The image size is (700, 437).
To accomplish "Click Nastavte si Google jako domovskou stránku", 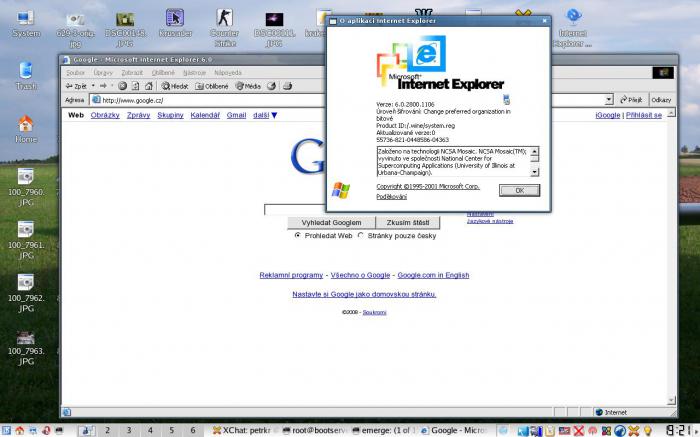I will click(x=364, y=294).
